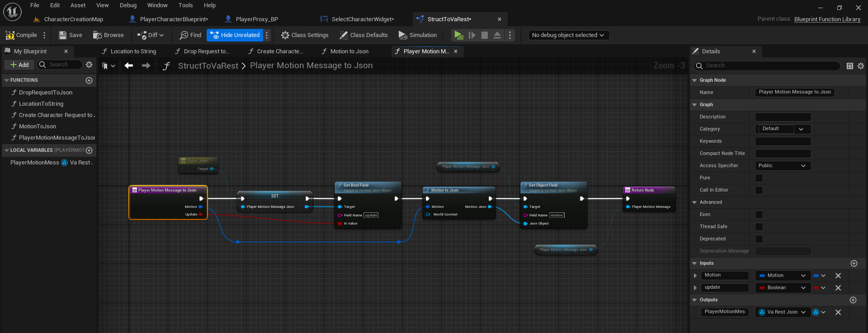The height and width of the screenshot is (333, 868).
Task: Open the File menu
Action: pos(35,5)
